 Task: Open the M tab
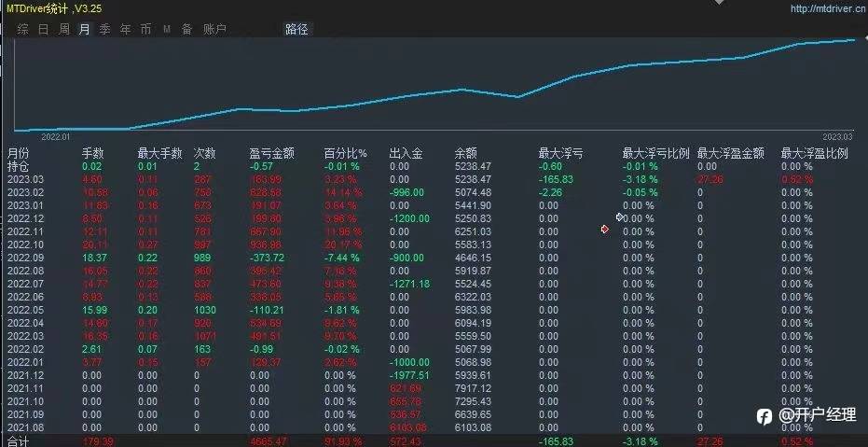[x=167, y=30]
